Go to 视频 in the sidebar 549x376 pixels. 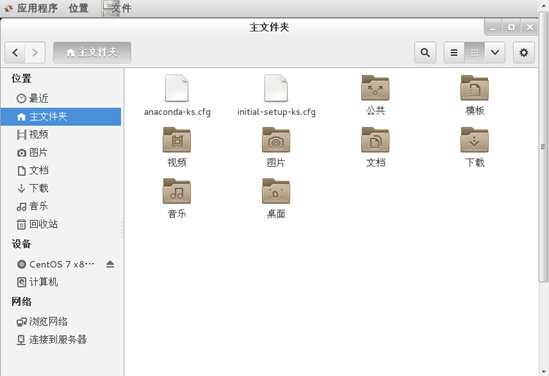(x=61, y=134)
